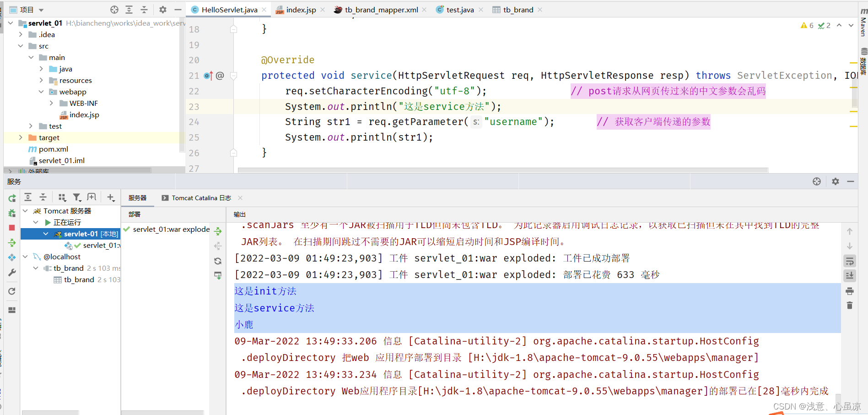Click the blue diamonds update artifacts icon
Screen dimensions: 868x415
coord(12,257)
